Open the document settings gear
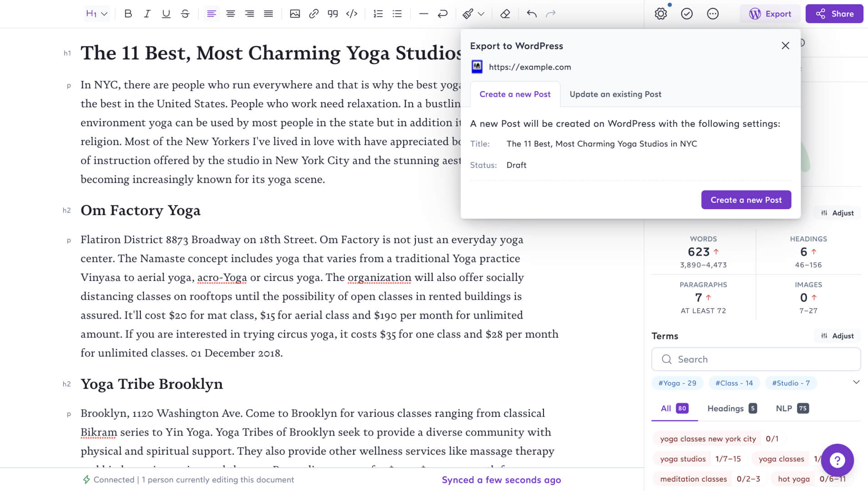The image size is (868, 491). pos(660,14)
